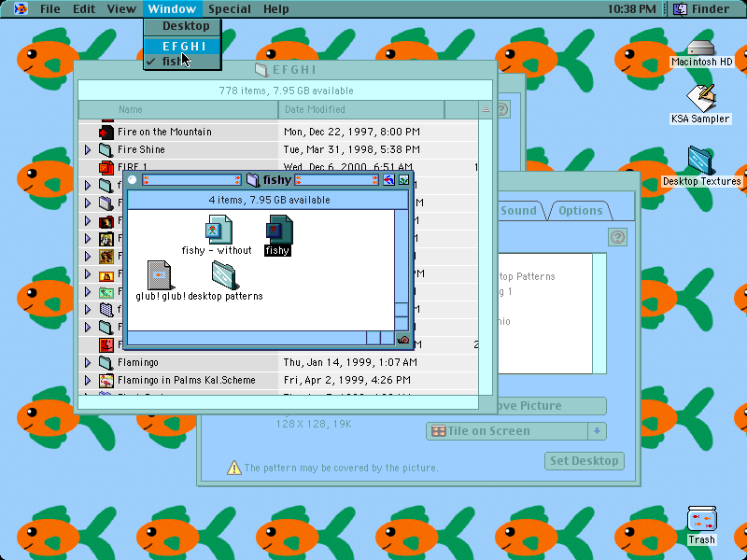Select the Desktop Textures folder icon

point(700,161)
